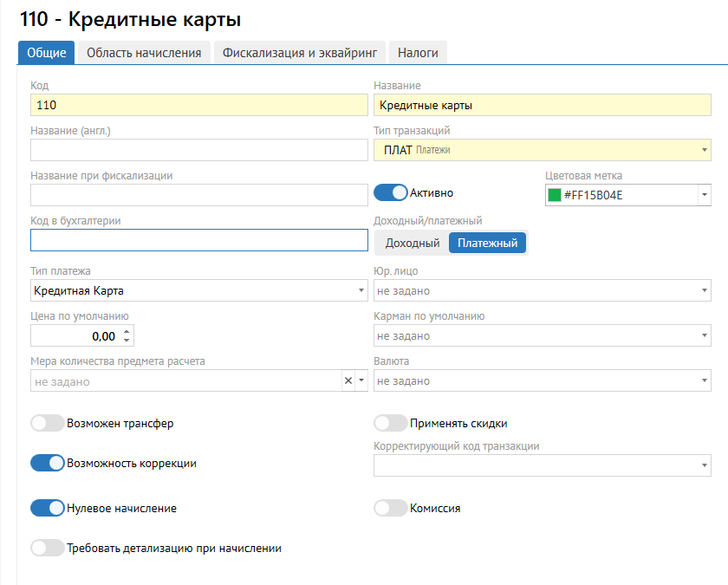Open the Тип платежа dropdown
This screenshot has height=585, width=728.
pyautogui.click(x=198, y=291)
